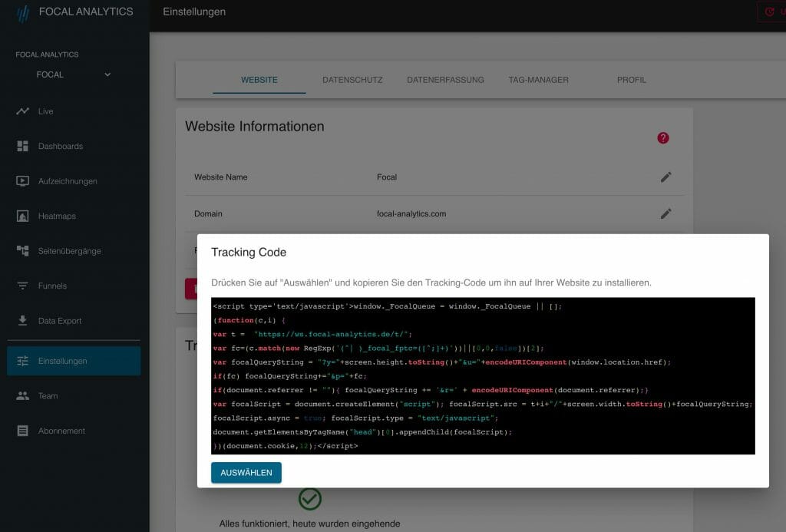This screenshot has height=532, width=786.
Task: Click the Einstellungen page title
Action: click(x=194, y=12)
